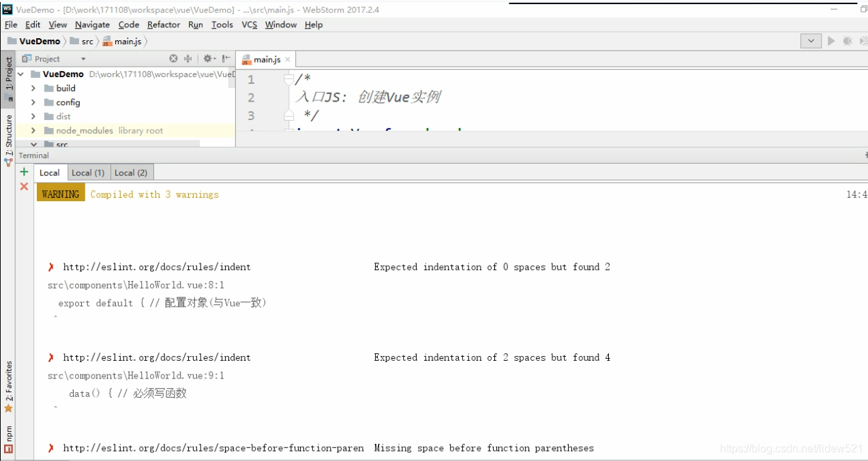The image size is (868, 461).
Task: Expand the build folder
Action: coord(33,88)
